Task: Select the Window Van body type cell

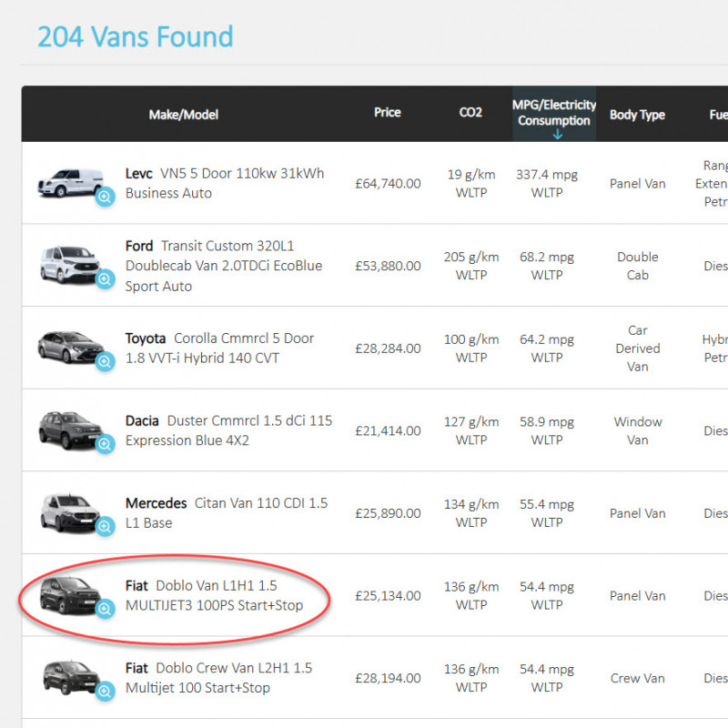Action: [638, 430]
